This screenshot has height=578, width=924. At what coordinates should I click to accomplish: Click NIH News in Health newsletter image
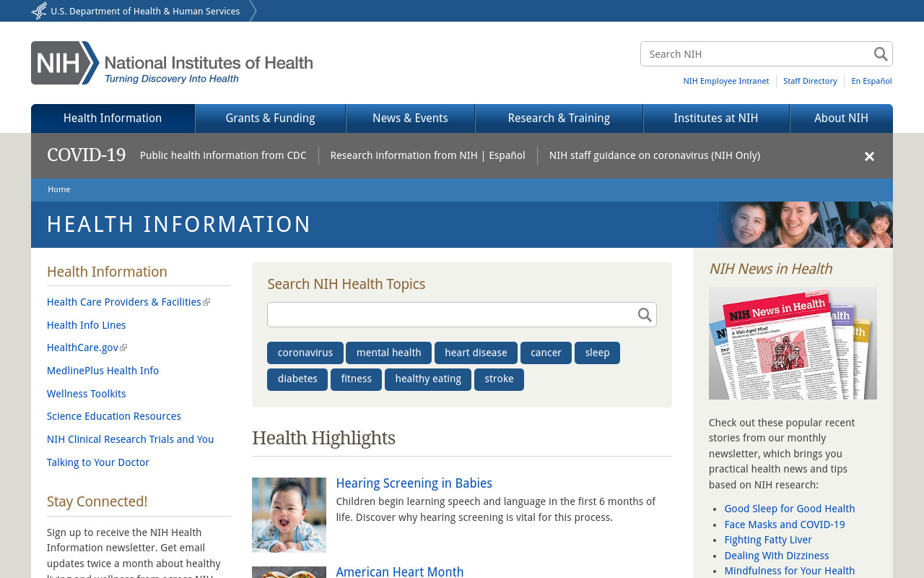tap(793, 343)
